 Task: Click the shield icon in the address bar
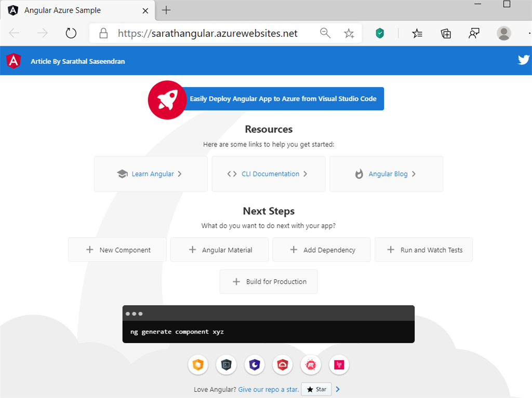pos(380,33)
